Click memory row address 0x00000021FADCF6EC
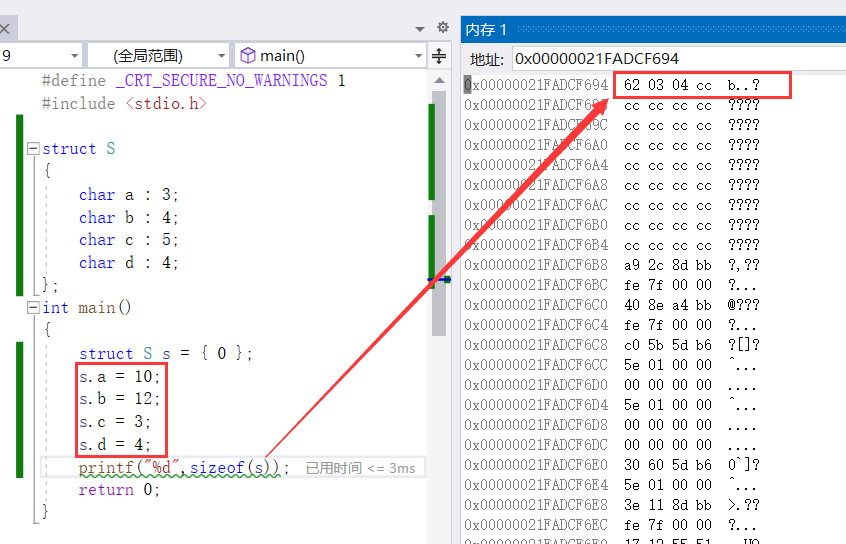 click(x=536, y=524)
